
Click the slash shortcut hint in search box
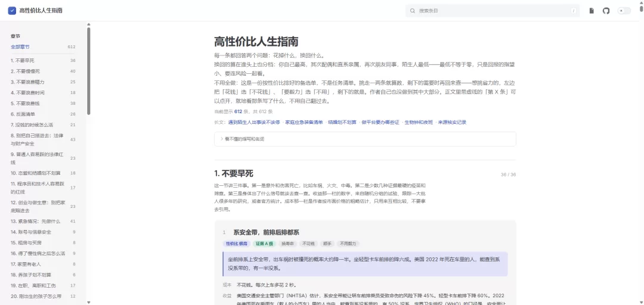point(573,11)
